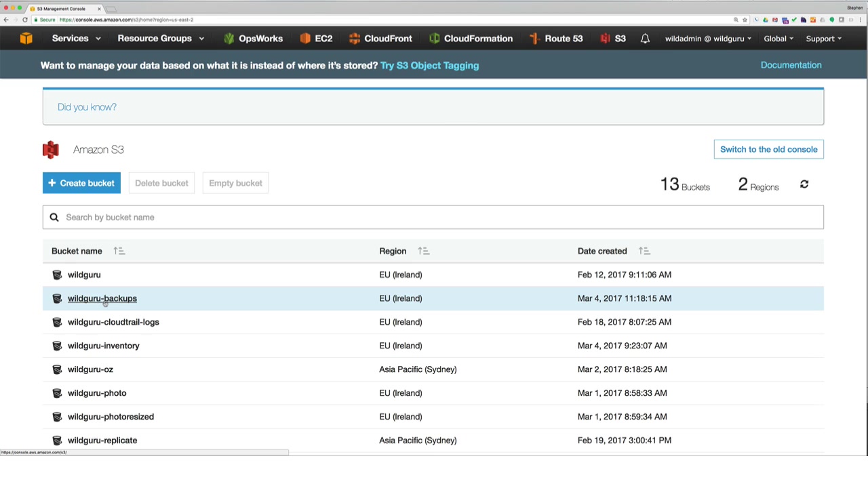Screen dimensions: 868x488
Task: Open the notifications bell
Action: pyautogui.click(x=645, y=39)
